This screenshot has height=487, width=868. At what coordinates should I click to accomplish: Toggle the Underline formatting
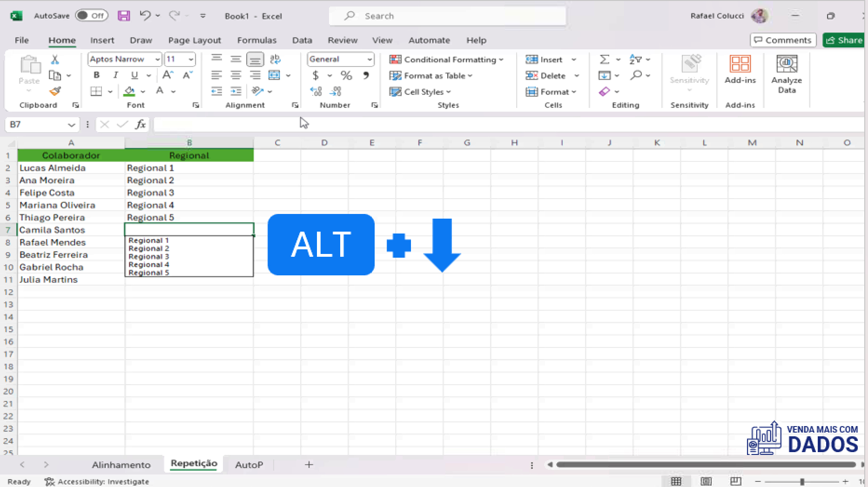pos(134,75)
